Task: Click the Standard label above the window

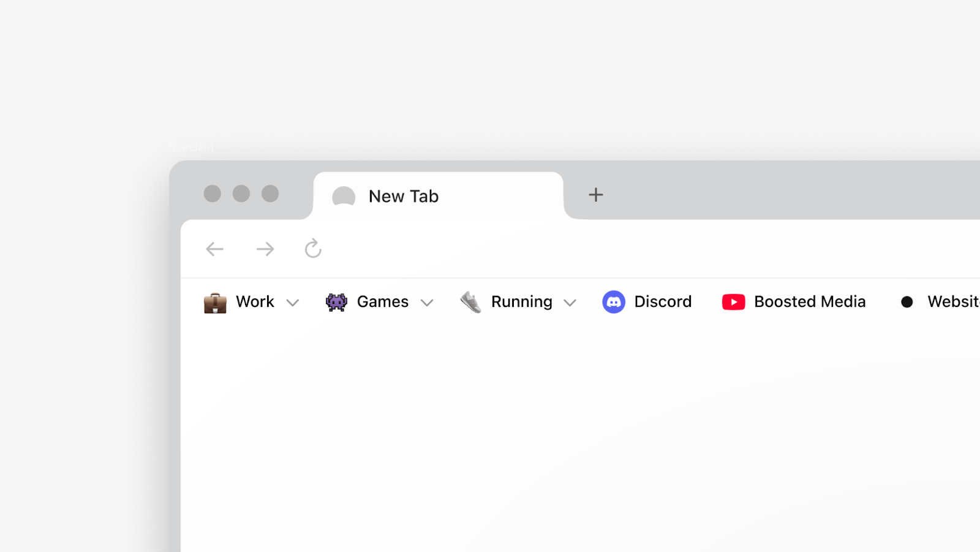Action: pos(191,148)
